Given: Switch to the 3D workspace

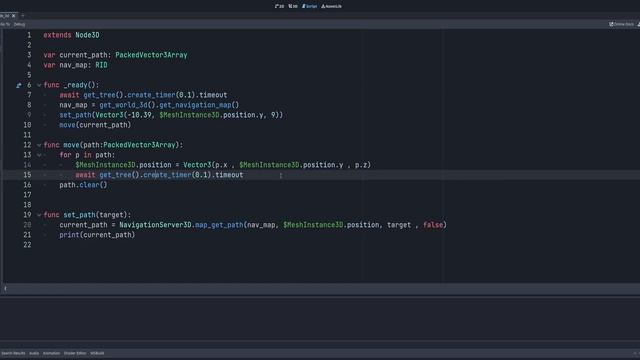Looking at the screenshot, I should pyautogui.click(x=293, y=6).
